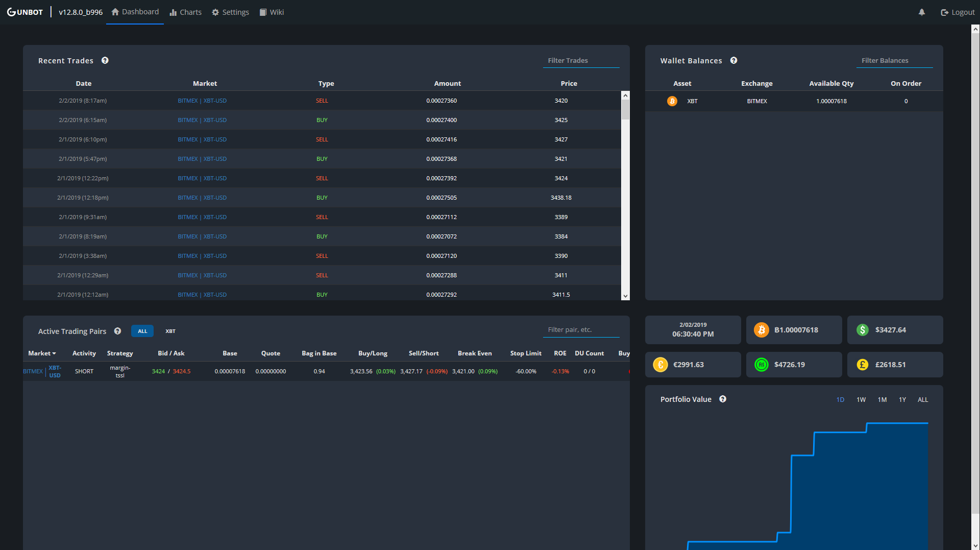Click the margin-tssl strategy cell
Screen dimensions: 980x550
tap(120, 371)
